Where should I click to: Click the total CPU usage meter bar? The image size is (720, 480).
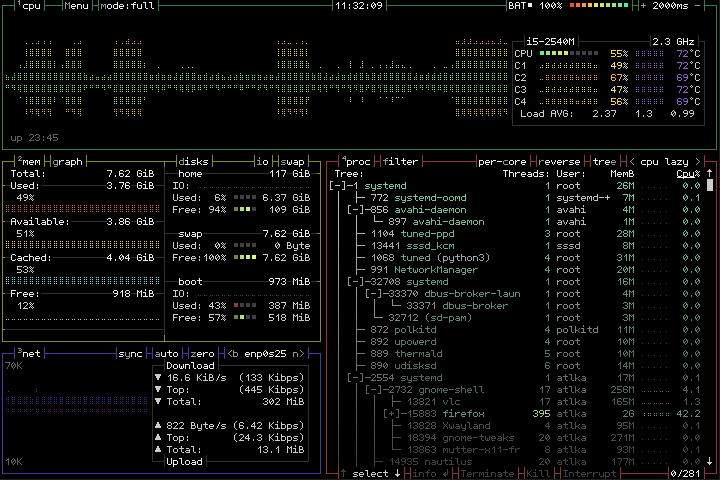click(x=569, y=54)
